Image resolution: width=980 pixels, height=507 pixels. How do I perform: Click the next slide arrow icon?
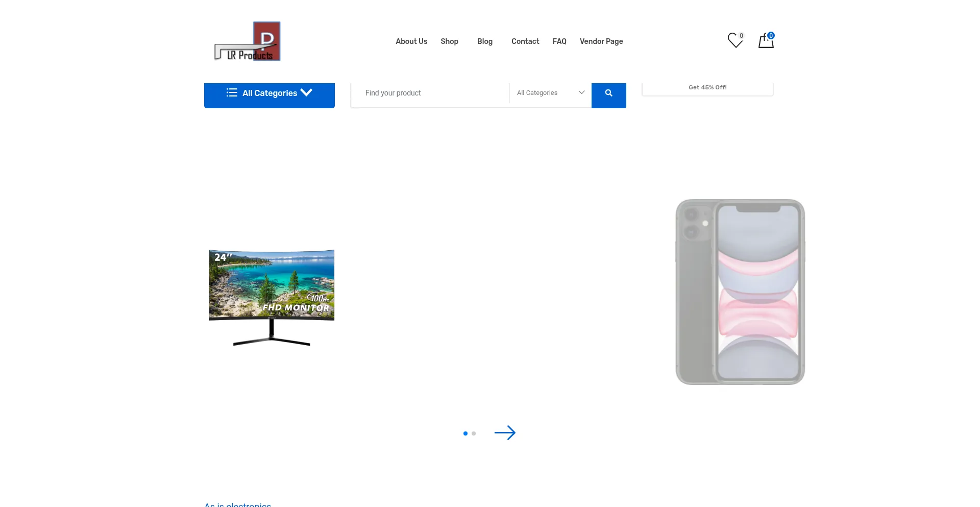[x=505, y=433]
